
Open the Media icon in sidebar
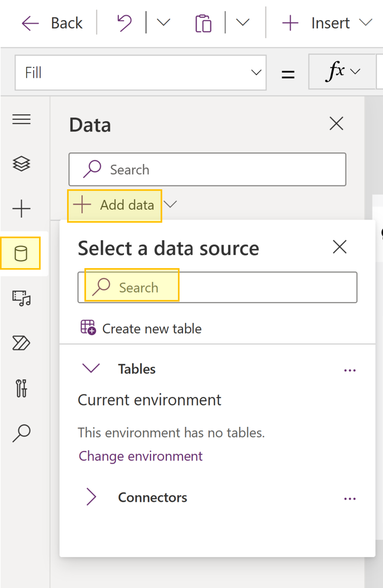click(21, 298)
